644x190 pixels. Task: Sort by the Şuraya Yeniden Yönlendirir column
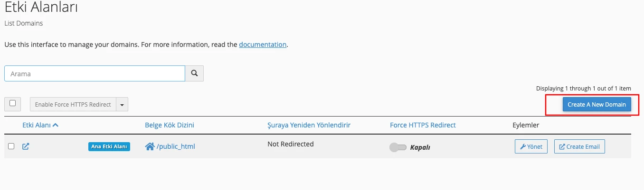(x=309, y=125)
